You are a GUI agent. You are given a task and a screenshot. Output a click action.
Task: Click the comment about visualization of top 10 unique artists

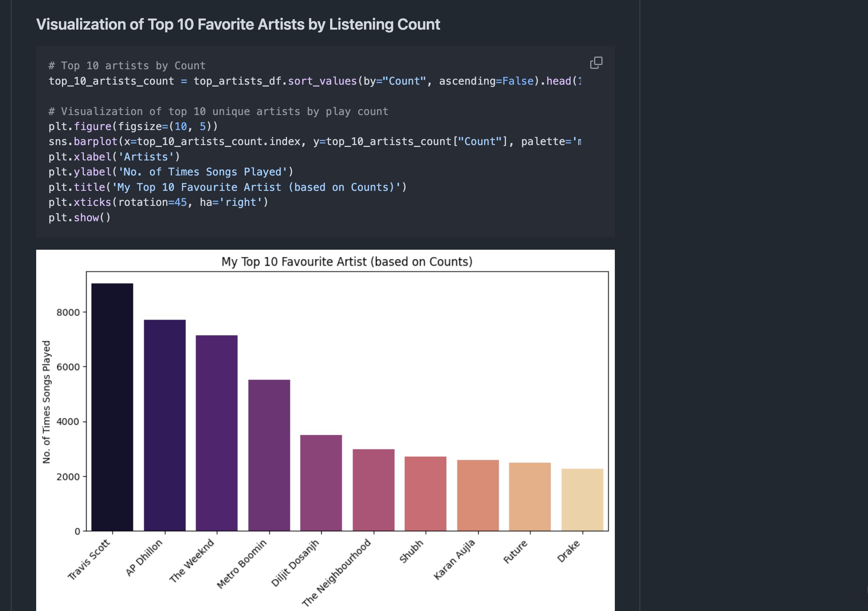pos(218,112)
